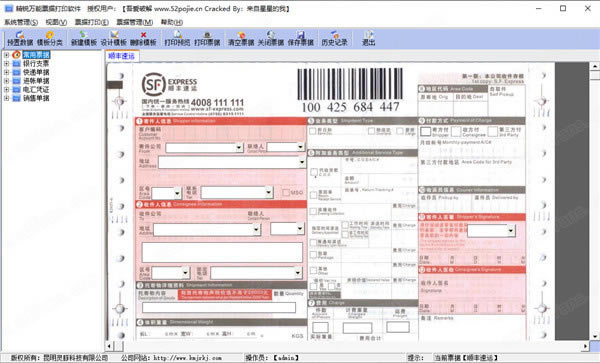Open the 系统管理(S) menu
600x363 pixels.
click(21, 22)
